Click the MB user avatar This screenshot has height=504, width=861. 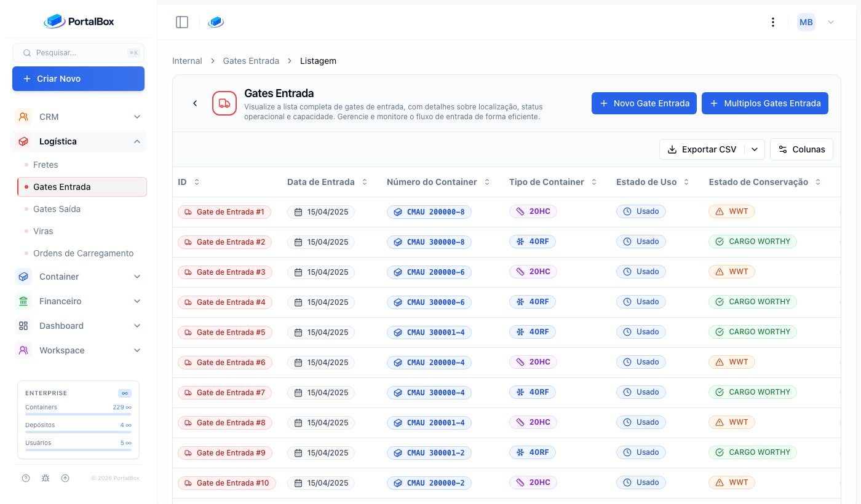pyautogui.click(x=806, y=22)
